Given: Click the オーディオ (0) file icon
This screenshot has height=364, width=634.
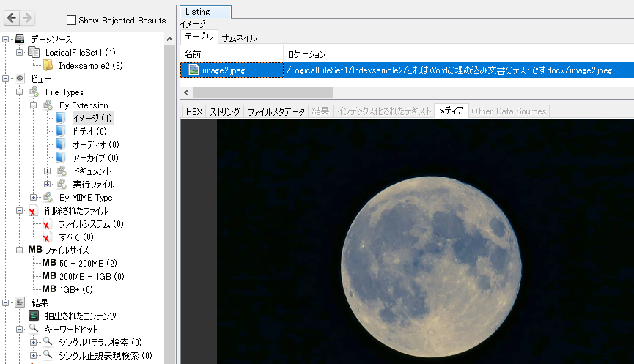Looking at the screenshot, I should 61,144.
